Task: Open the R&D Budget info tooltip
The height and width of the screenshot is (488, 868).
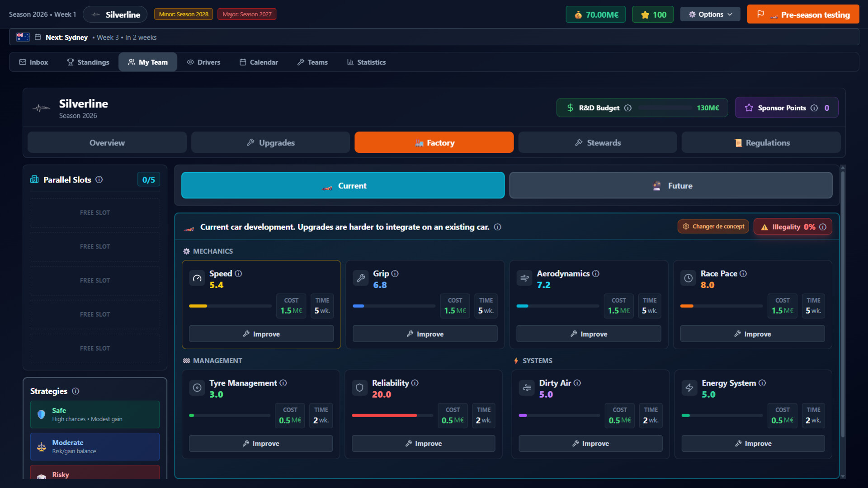Action: point(628,108)
